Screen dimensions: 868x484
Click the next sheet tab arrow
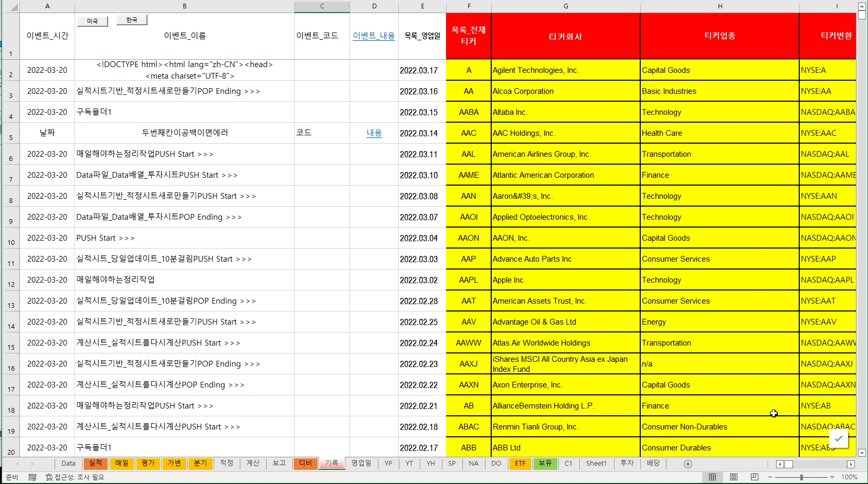(32, 464)
